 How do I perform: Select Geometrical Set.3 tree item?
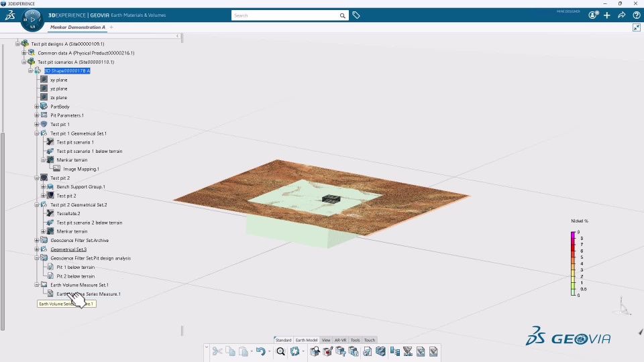coord(68,249)
